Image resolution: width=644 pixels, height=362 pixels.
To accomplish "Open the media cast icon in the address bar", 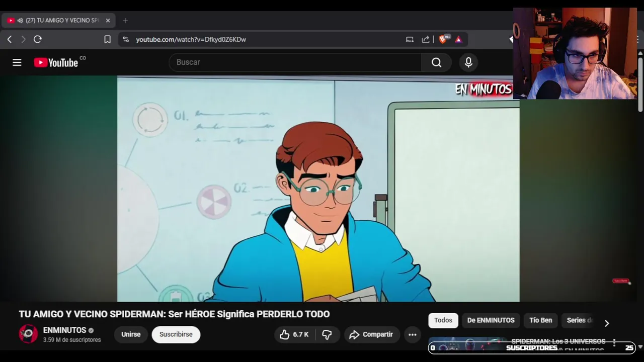I will coord(410,39).
